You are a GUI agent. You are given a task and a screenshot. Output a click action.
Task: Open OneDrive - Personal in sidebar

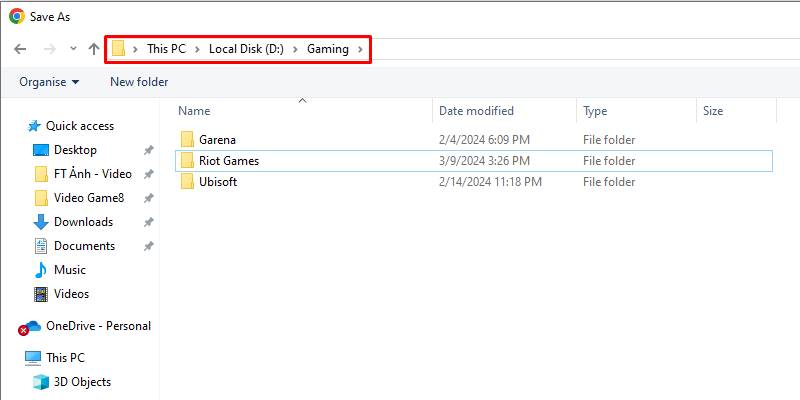(x=98, y=326)
